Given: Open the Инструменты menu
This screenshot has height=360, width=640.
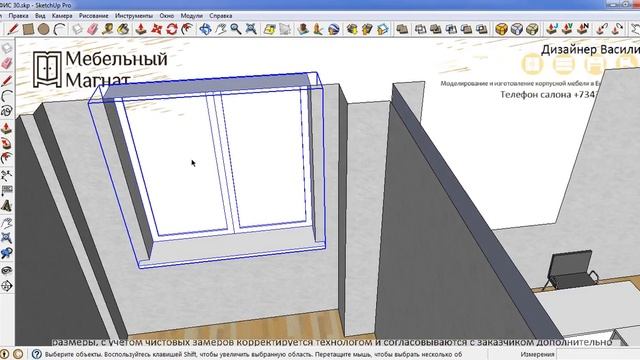Looking at the screenshot, I should tap(134, 16).
